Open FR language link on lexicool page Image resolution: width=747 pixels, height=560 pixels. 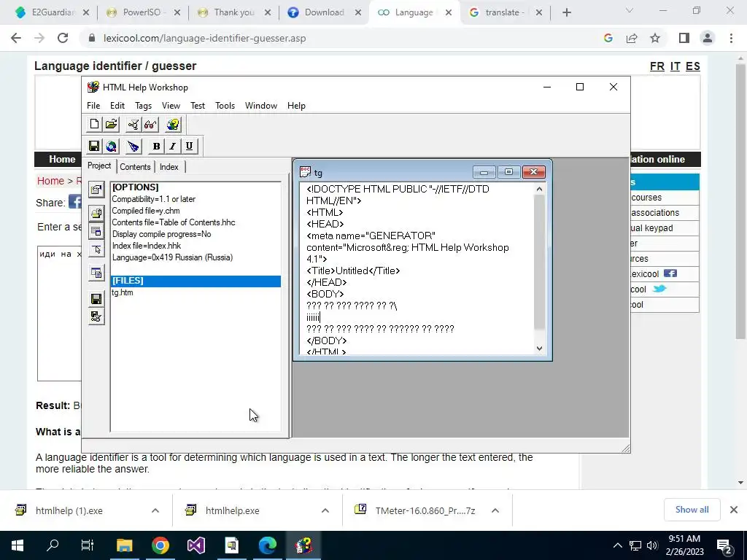point(657,66)
